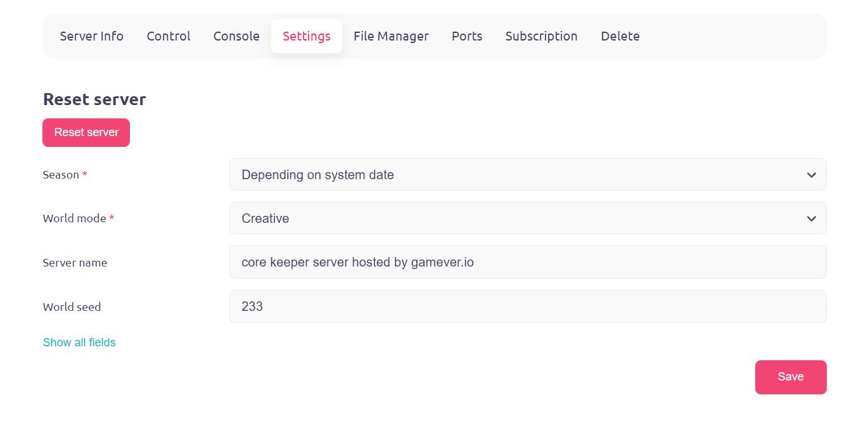Save the server settings
Image resolution: width=868 pixels, height=421 pixels.
click(790, 377)
